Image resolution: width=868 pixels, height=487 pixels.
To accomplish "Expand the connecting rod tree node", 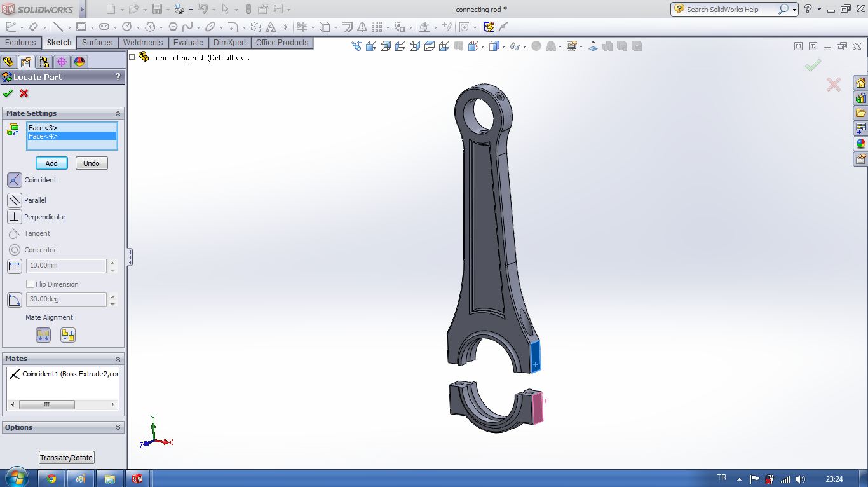I will pos(132,57).
